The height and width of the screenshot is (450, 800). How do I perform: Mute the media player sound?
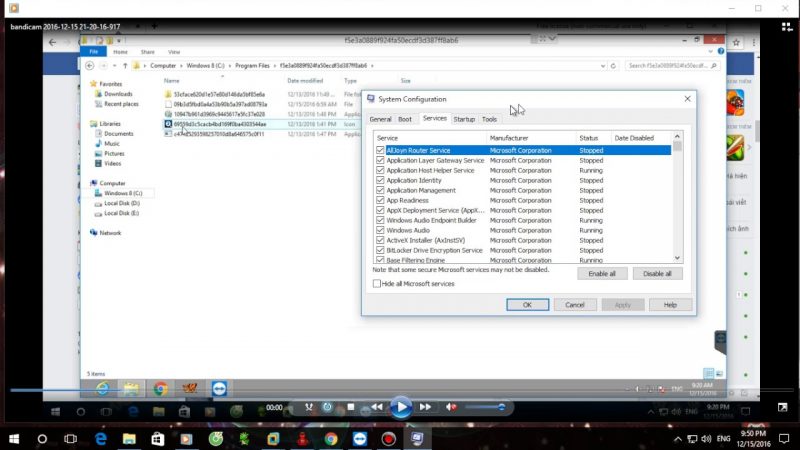click(451, 407)
